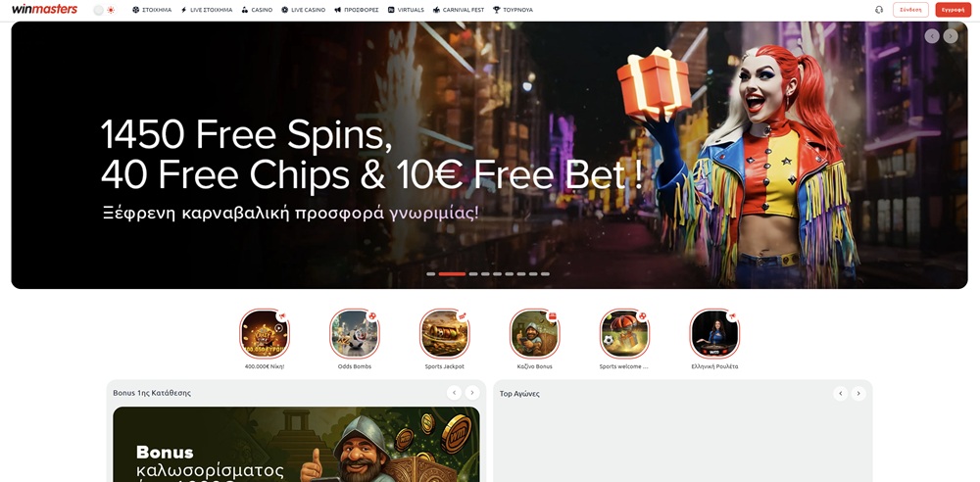Screen dimensions: 980x482
Task: Click the Bonus καλωσορίσματος banner image
Action: click(x=296, y=445)
